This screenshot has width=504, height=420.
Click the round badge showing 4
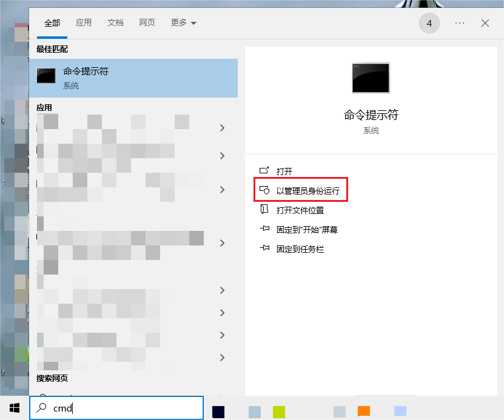tap(429, 23)
